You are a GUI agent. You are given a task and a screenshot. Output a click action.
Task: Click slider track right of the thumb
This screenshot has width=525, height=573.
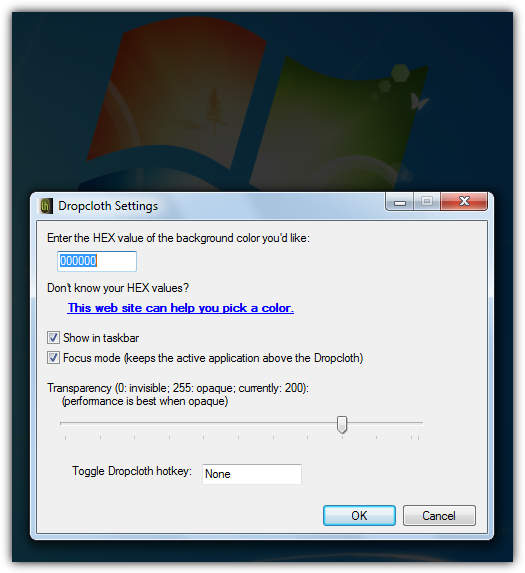(385, 423)
